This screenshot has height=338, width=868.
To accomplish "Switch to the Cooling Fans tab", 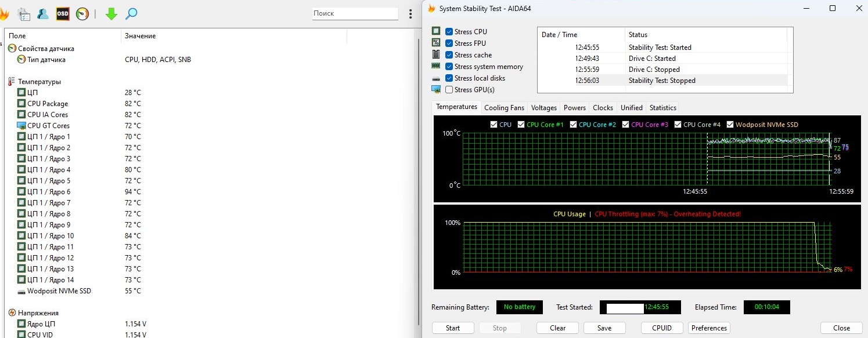I will click(504, 108).
